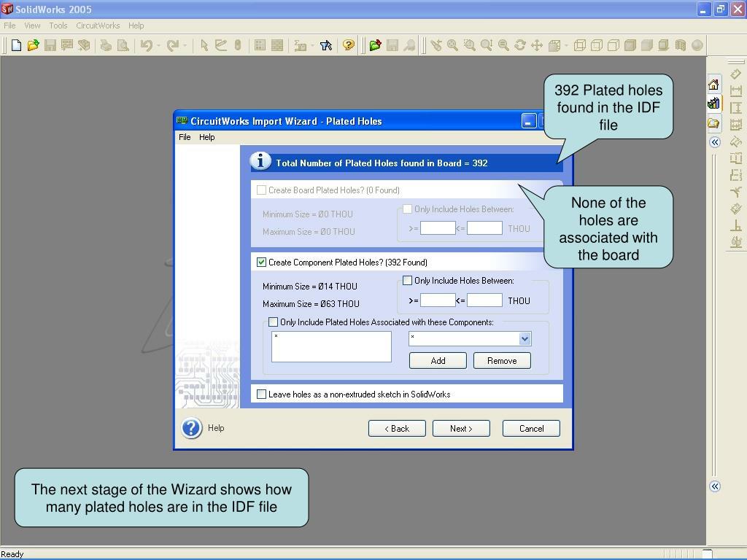Open the File menu in SolidWorks
Screen dimensions: 747x560
point(9,26)
